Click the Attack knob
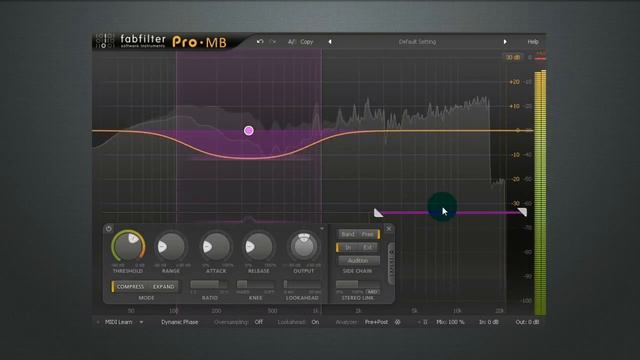The image size is (640, 360). [216, 247]
